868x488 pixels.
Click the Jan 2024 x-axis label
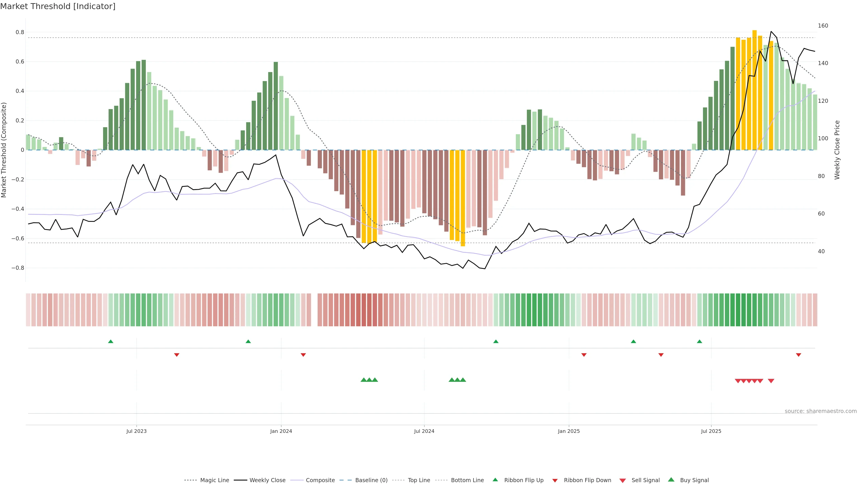click(281, 431)
